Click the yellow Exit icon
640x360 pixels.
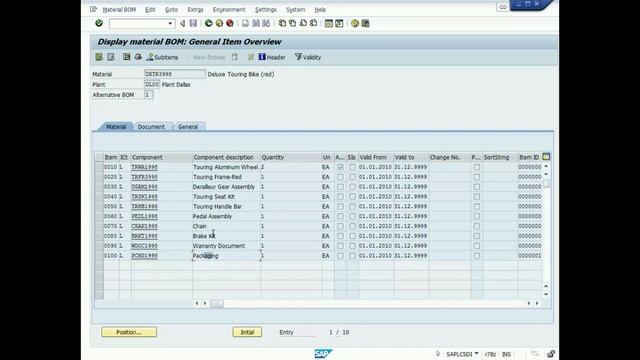[219, 24]
